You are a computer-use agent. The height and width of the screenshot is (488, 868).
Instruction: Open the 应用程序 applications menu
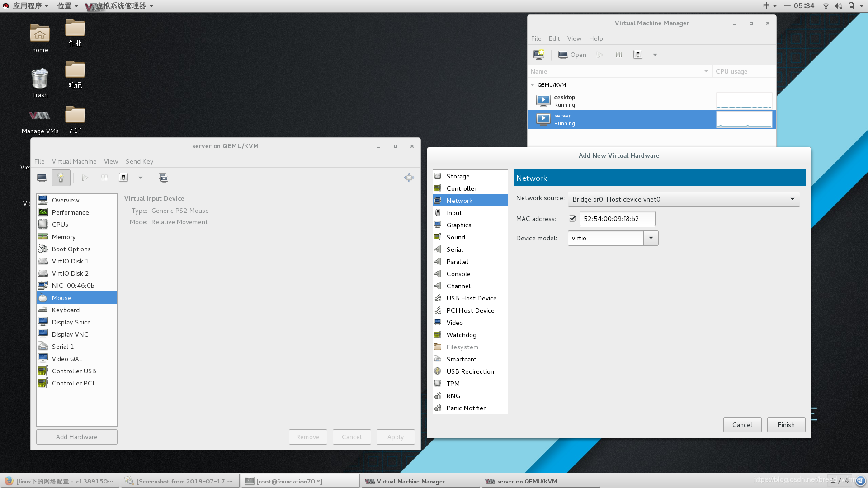[30, 6]
